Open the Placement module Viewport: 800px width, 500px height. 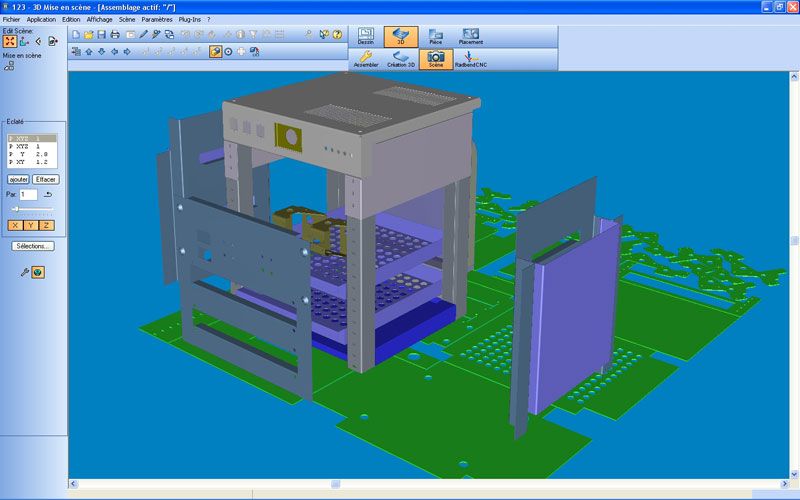pyautogui.click(x=470, y=37)
